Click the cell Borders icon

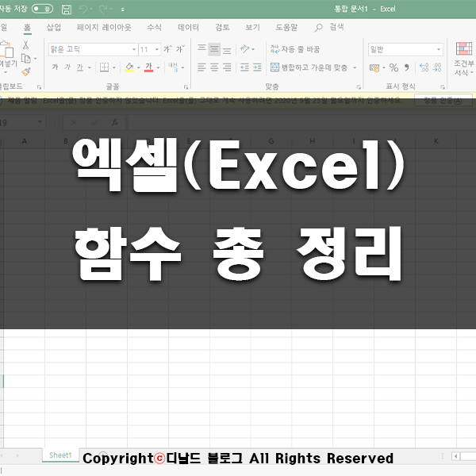[x=104, y=67]
